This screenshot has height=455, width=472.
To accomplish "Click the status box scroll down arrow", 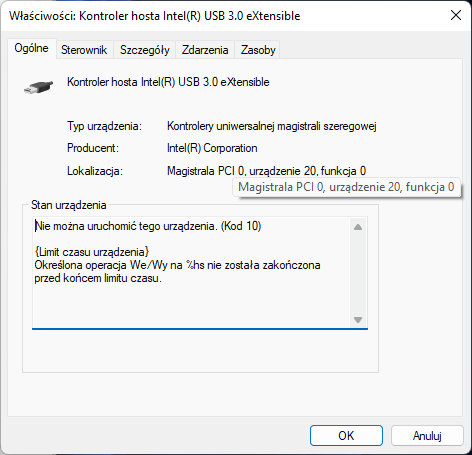I will (358, 320).
